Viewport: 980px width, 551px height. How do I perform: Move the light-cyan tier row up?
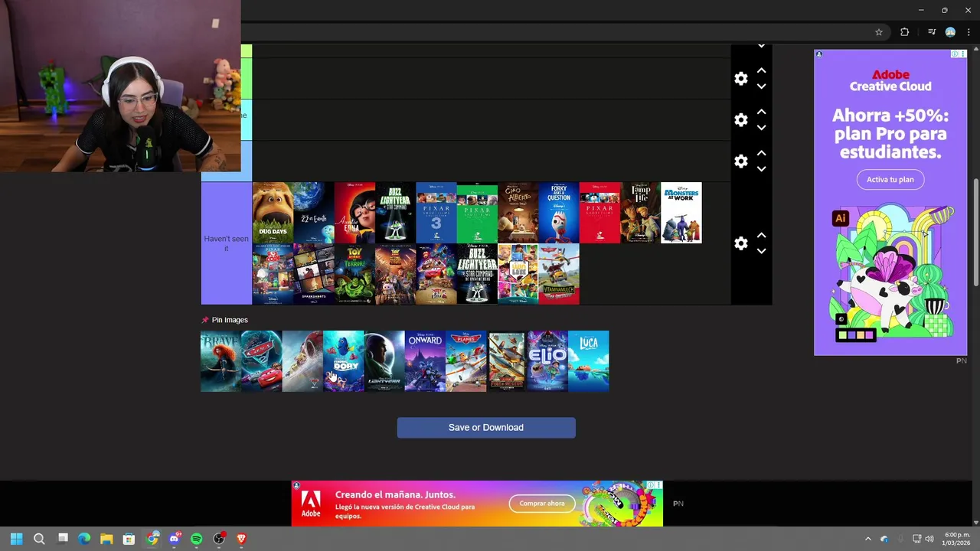pos(761,112)
